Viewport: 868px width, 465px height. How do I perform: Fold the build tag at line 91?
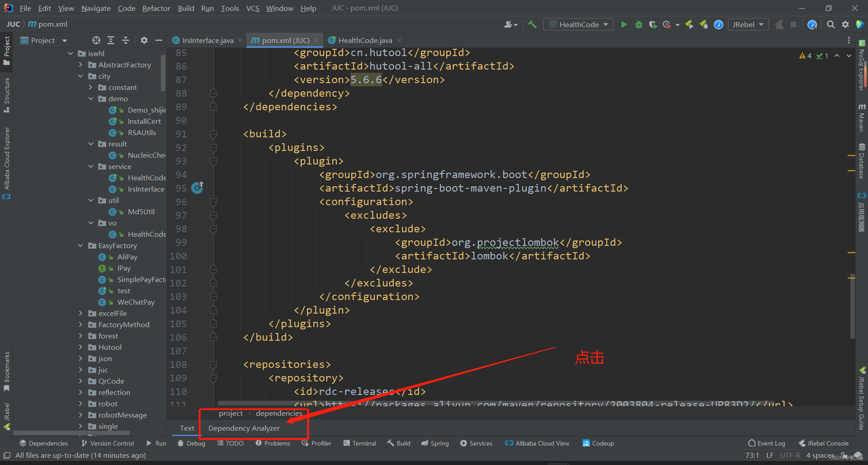[x=213, y=134]
